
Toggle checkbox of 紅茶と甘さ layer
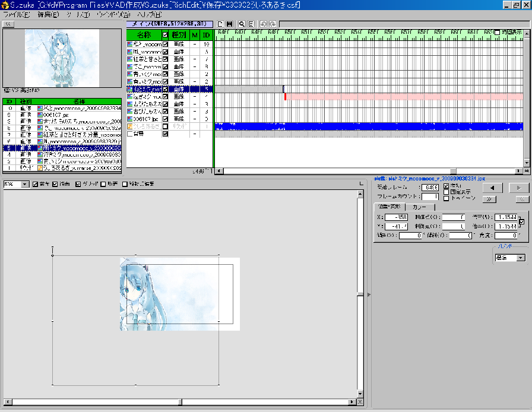pyautogui.click(x=165, y=59)
